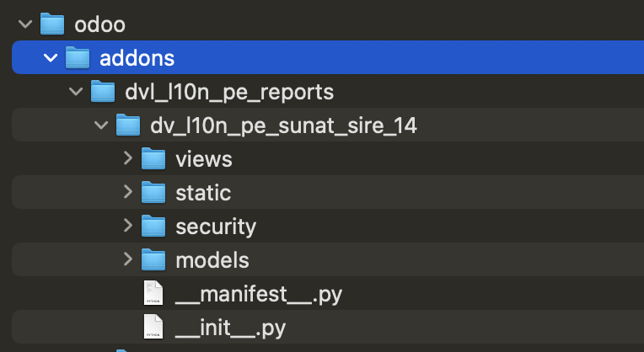Click the static folder icon
The width and height of the screenshot is (644, 352).
click(153, 192)
